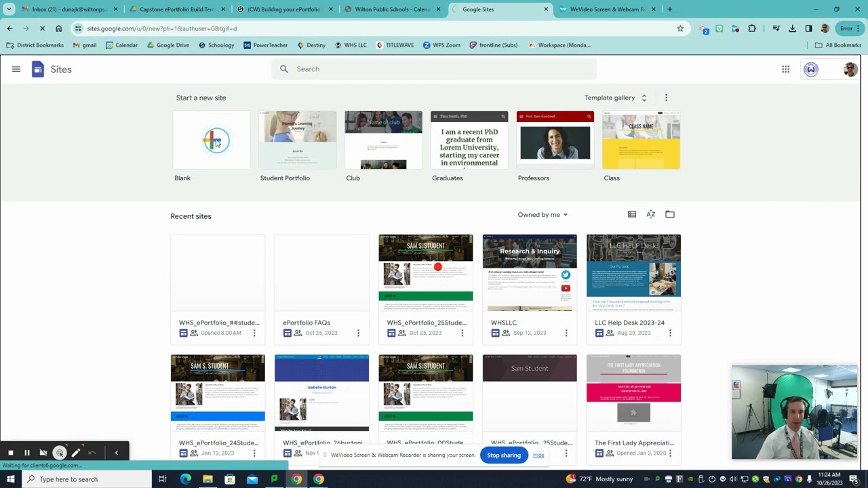Choose the Class template

(641, 140)
